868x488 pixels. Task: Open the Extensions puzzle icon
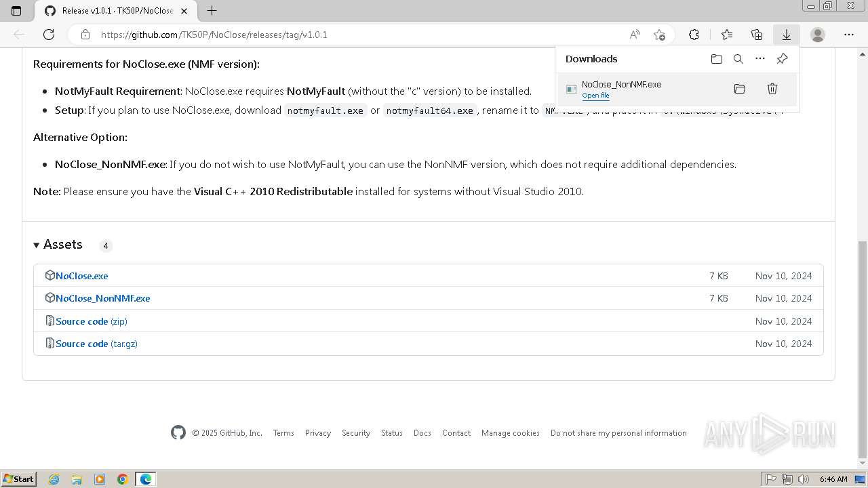tap(694, 35)
